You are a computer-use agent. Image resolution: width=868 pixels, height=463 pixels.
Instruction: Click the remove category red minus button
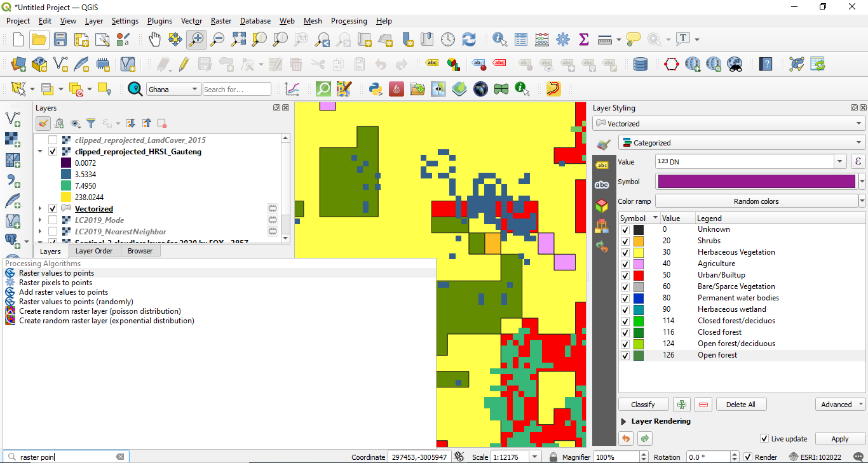click(703, 405)
